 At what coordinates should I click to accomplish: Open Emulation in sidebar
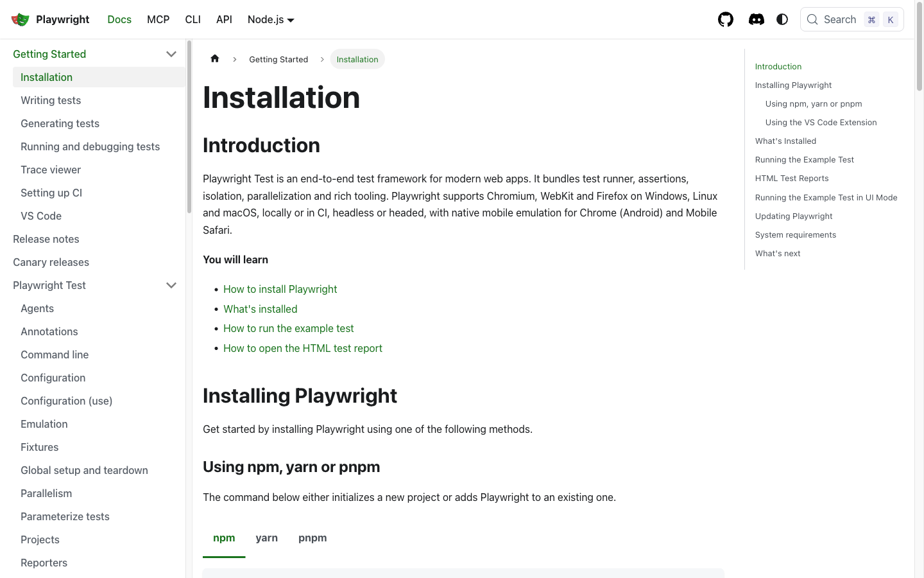(44, 424)
